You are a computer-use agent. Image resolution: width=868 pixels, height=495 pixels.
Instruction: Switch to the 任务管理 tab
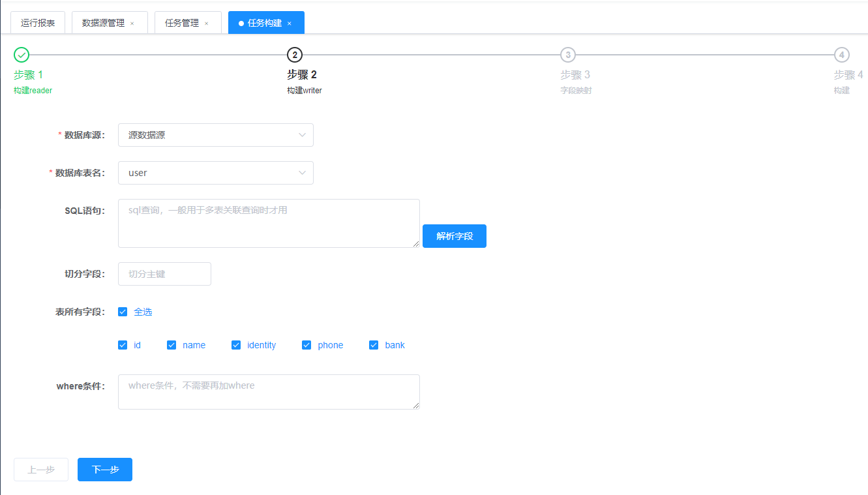[x=182, y=23]
